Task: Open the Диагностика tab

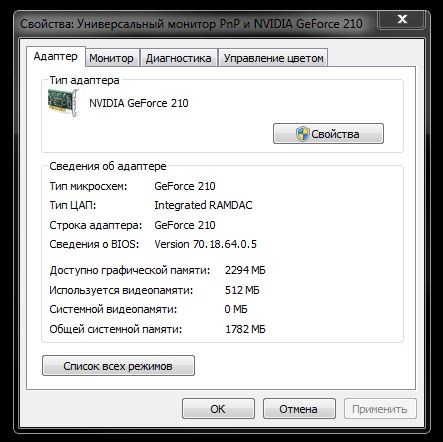Action: click(179, 58)
